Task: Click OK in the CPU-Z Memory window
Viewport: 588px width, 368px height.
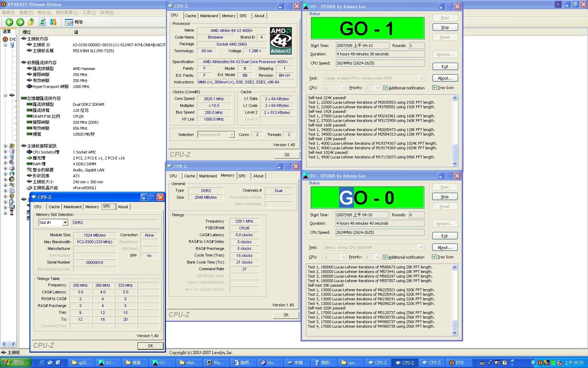Action: tap(286, 315)
